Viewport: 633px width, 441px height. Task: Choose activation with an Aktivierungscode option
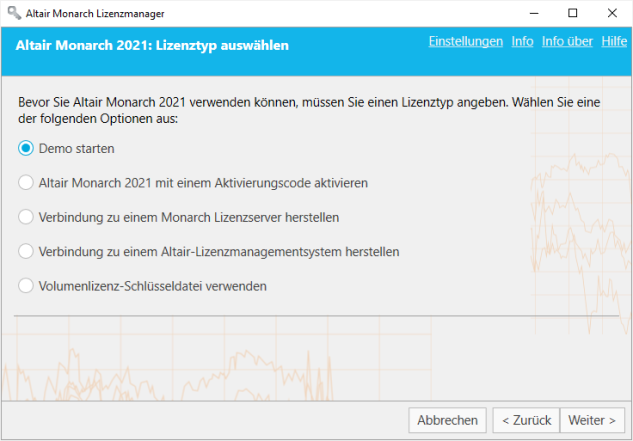coord(26,183)
